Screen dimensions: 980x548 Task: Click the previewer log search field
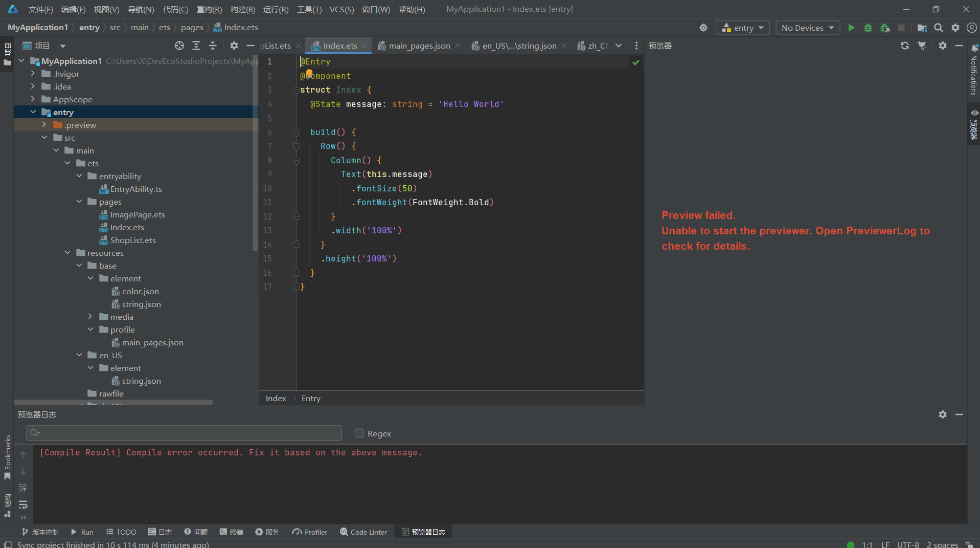click(184, 433)
